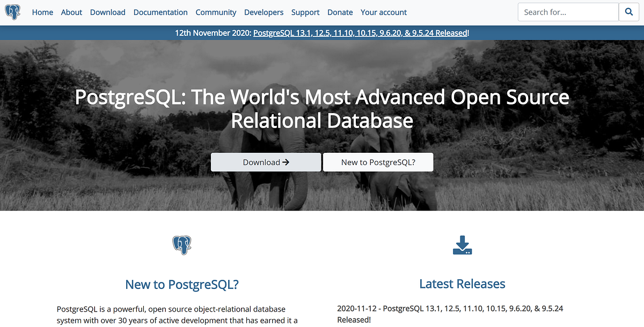The image size is (644, 327).
Task: Click the elephant icon above New to PostgreSQL
Action: (182, 244)
